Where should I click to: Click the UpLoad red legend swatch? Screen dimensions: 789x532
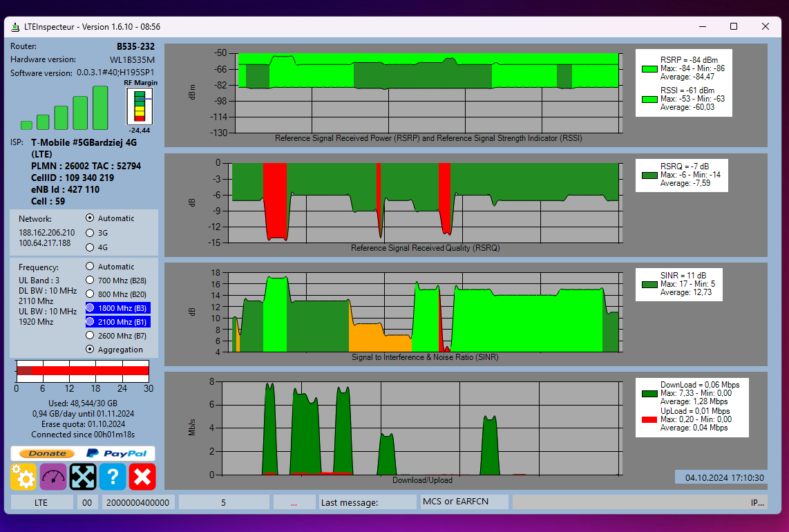pyautogui.click(x=649, y=420)
